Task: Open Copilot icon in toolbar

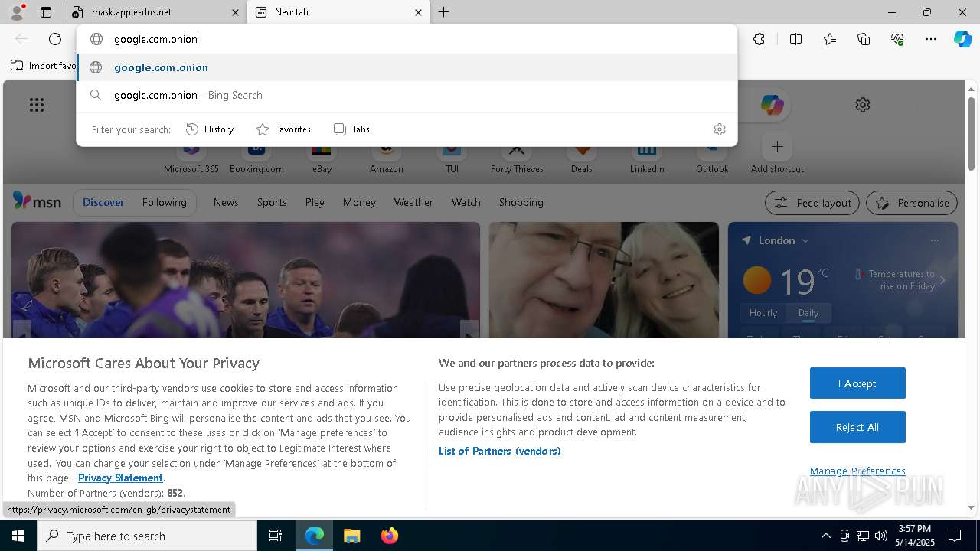Action: pos(962,39)
